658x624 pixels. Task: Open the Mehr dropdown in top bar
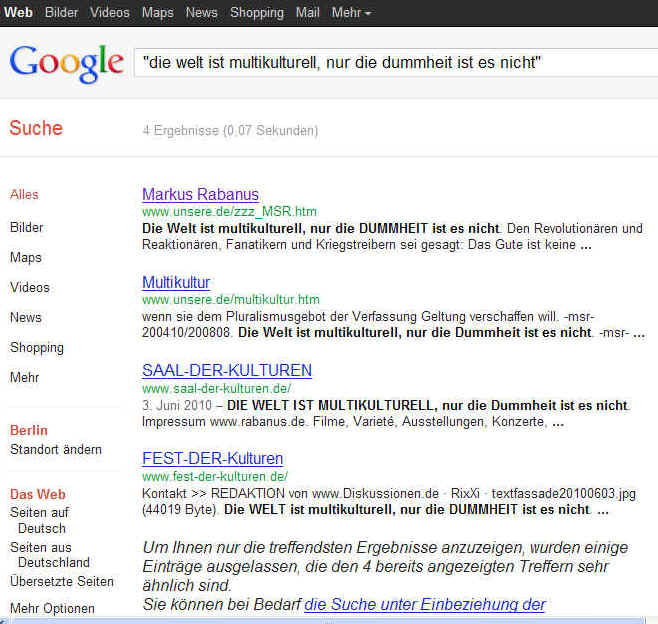[351, 13]
